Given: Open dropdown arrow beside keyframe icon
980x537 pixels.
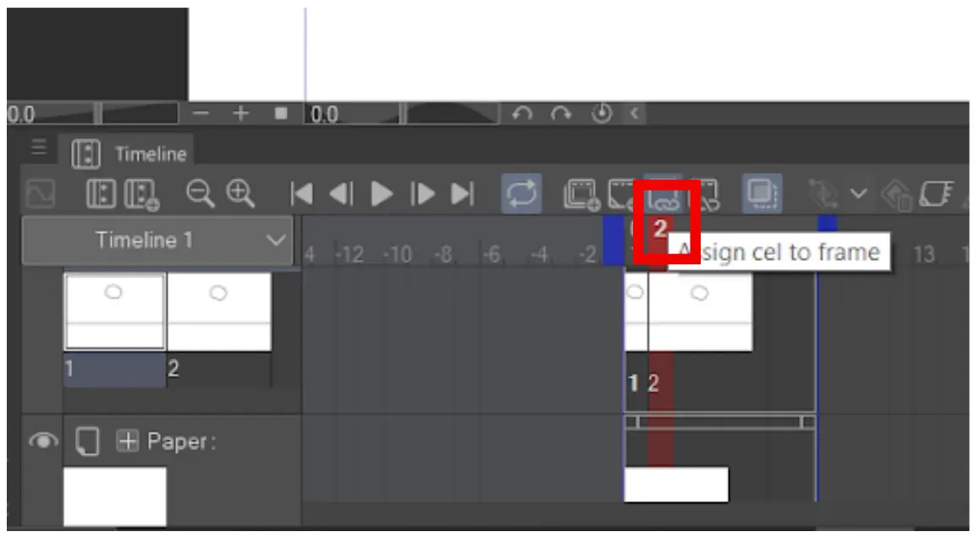Looking at the screenshot, I should (x=859, y=193).
